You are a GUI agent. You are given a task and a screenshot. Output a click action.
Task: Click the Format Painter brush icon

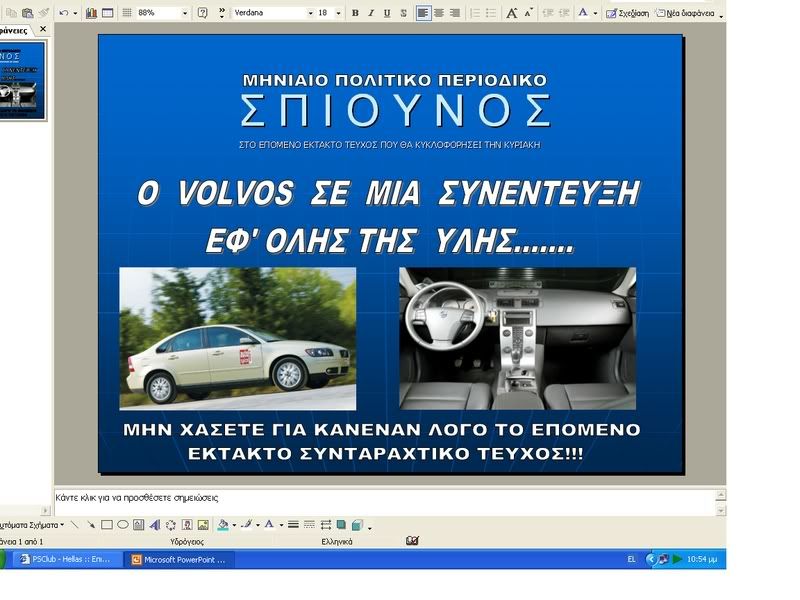pyautogui.click(x=44, y=13)
